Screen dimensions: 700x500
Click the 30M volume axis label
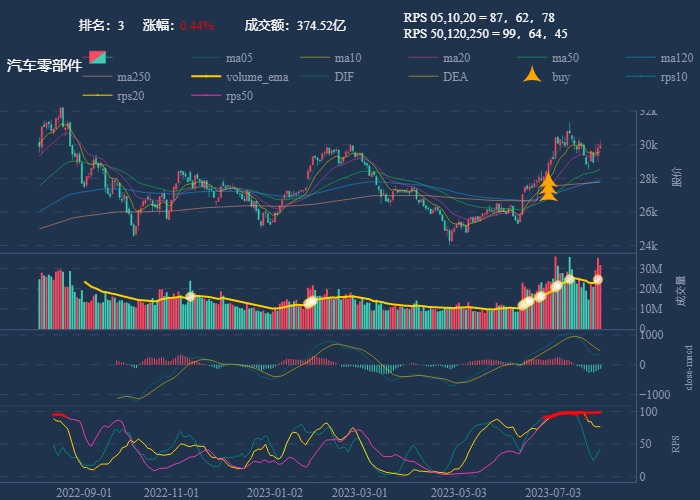(x=651, y=269)
